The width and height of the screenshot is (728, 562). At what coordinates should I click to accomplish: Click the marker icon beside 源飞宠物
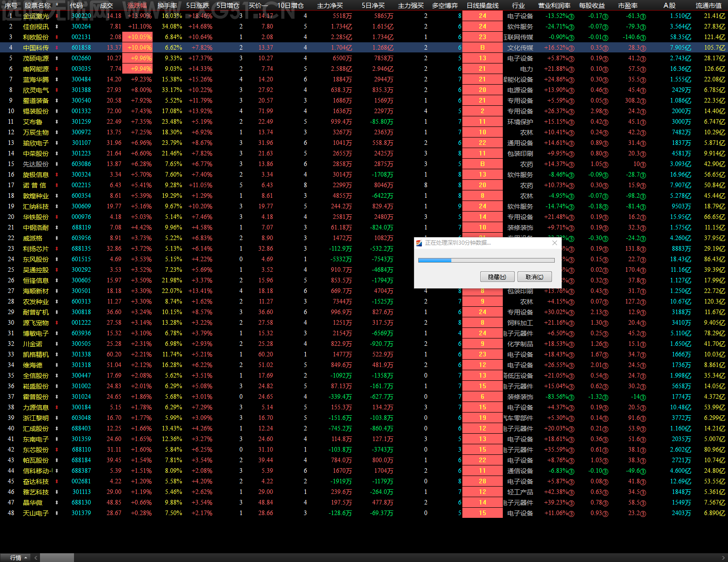(x=57, y=323)
